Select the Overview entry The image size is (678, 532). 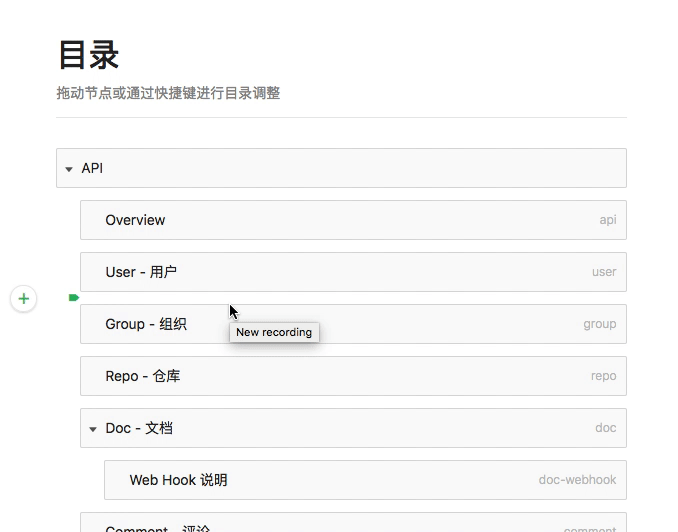coord(135,220)
